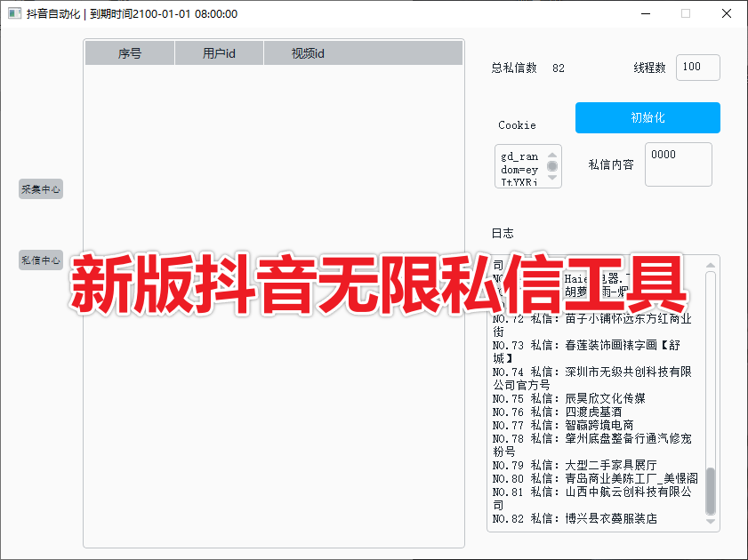Image resolution: width=748 pixels, height=560 pixels.
Task: Select the 序号 column header
Action: [x=130, y=53]
